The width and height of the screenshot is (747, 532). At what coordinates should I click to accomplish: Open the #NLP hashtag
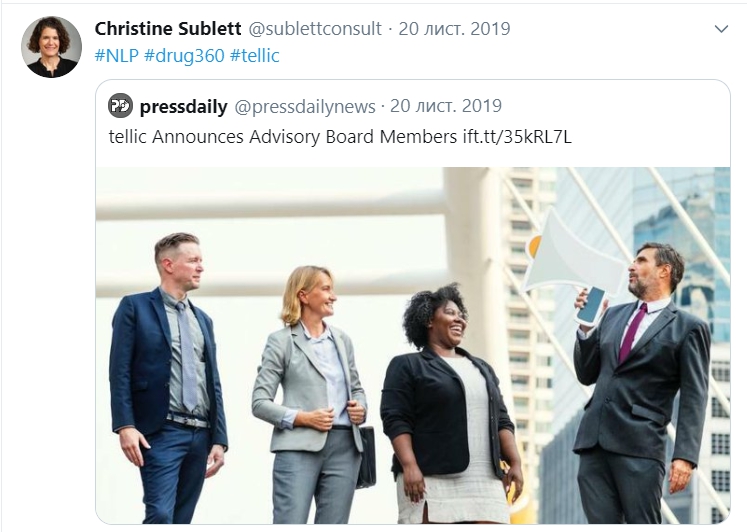[x=117, y=56]
